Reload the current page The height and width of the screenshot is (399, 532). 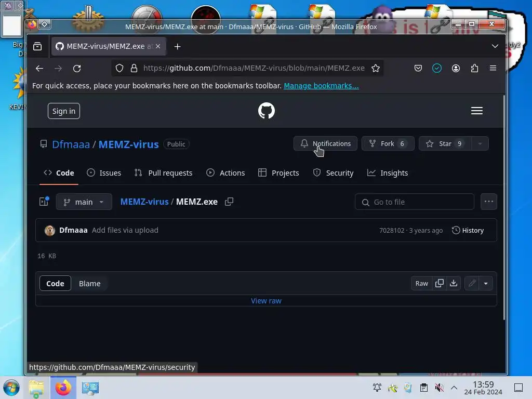pos(77,68)
